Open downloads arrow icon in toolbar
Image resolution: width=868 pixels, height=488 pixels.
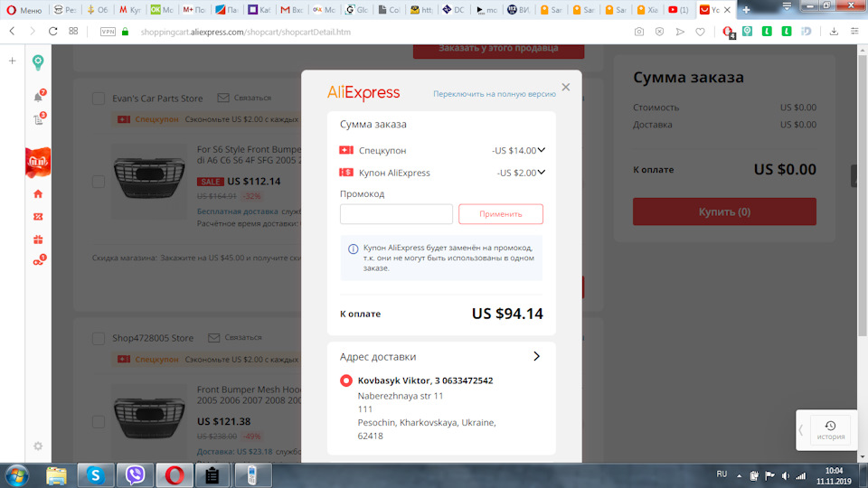834,32
